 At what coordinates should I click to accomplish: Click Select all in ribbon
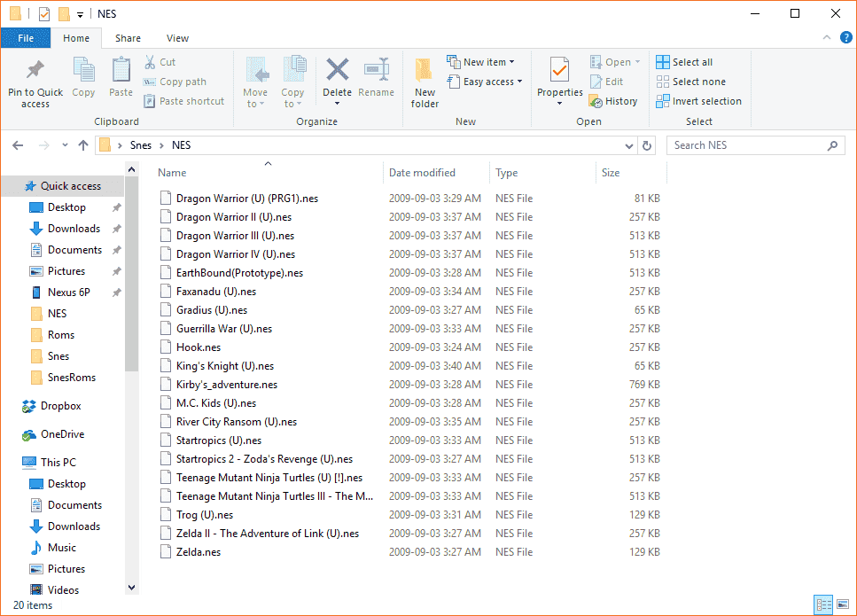(x=684, y=62)
